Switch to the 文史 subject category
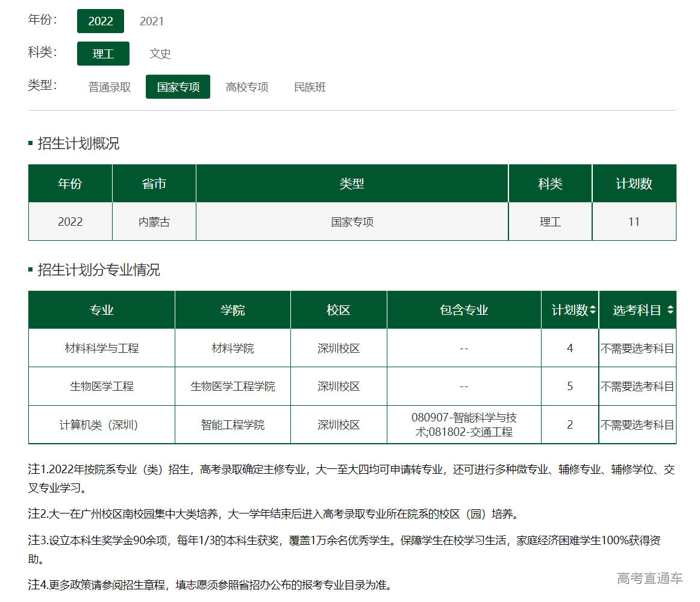This screenshot has height=602, width=700. point(160,54)
